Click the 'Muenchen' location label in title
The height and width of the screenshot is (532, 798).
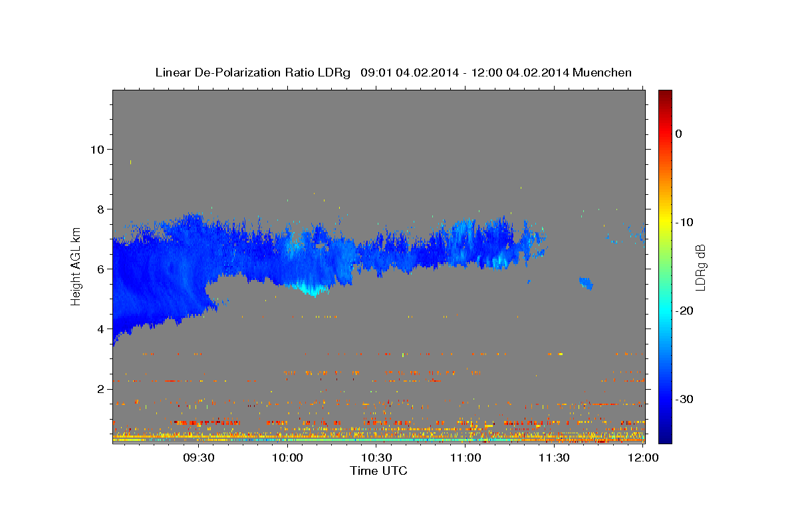[x=603, y=72]
